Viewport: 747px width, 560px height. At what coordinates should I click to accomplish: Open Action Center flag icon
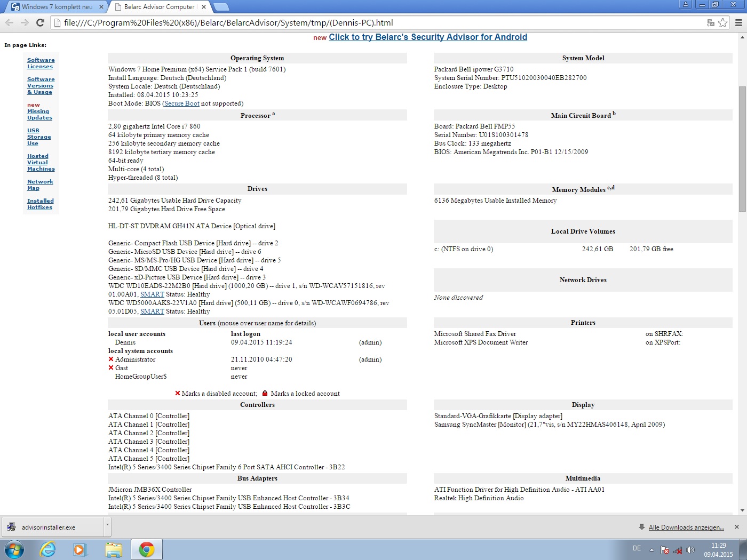[x=665, y=550]
